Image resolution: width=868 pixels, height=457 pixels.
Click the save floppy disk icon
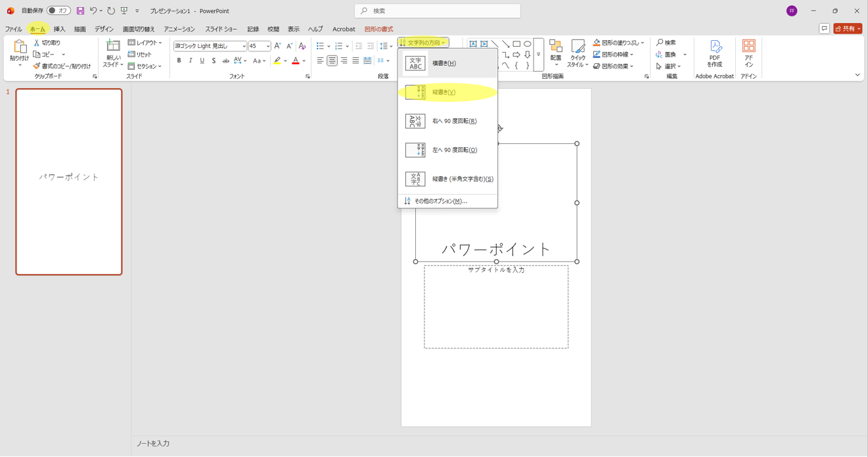(x=80, y=11)
